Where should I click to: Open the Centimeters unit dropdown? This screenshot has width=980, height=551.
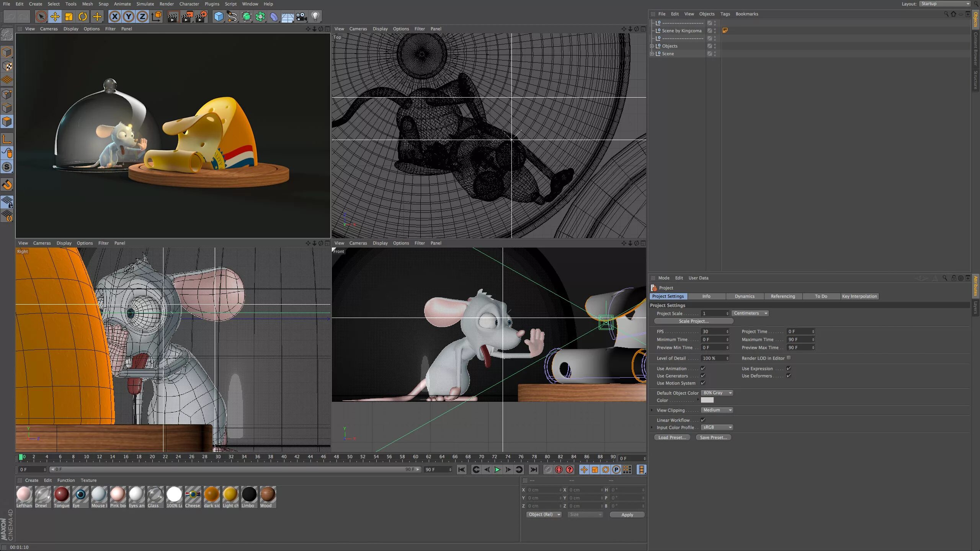(750, 313)
